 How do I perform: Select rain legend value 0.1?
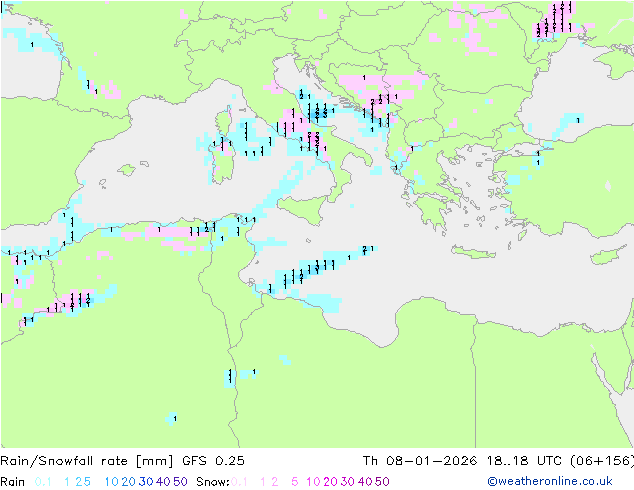click(43, 482)
